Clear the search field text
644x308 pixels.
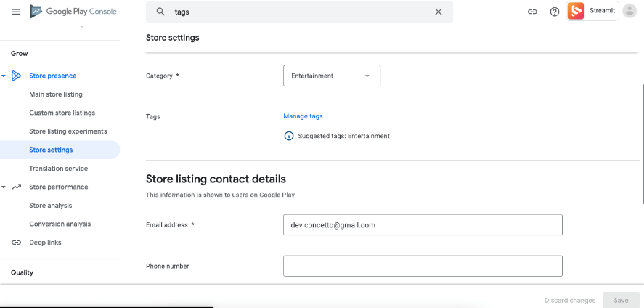pyautogui.click(x=438, y=12)
